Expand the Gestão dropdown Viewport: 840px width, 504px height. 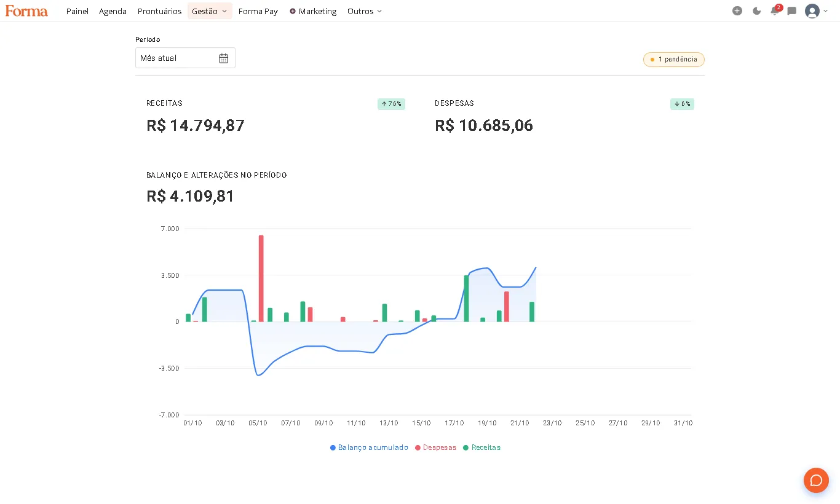[210, 11]
